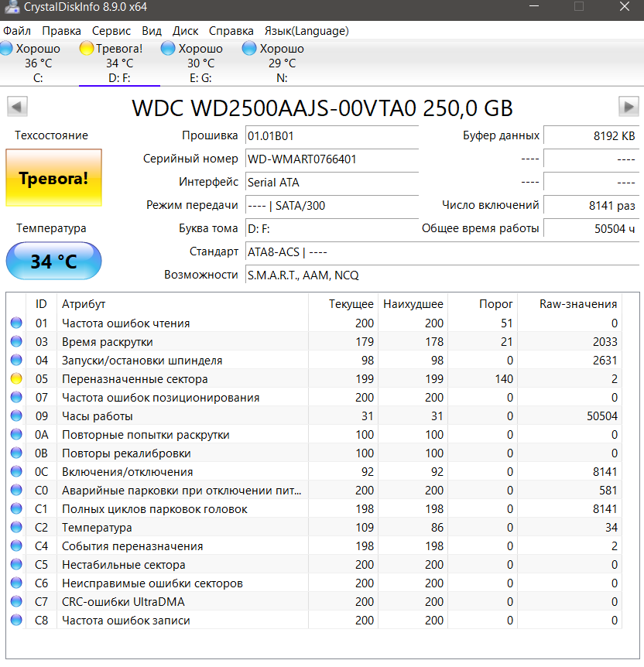Click status orb of Время раскрутки row

pos(16,341)
